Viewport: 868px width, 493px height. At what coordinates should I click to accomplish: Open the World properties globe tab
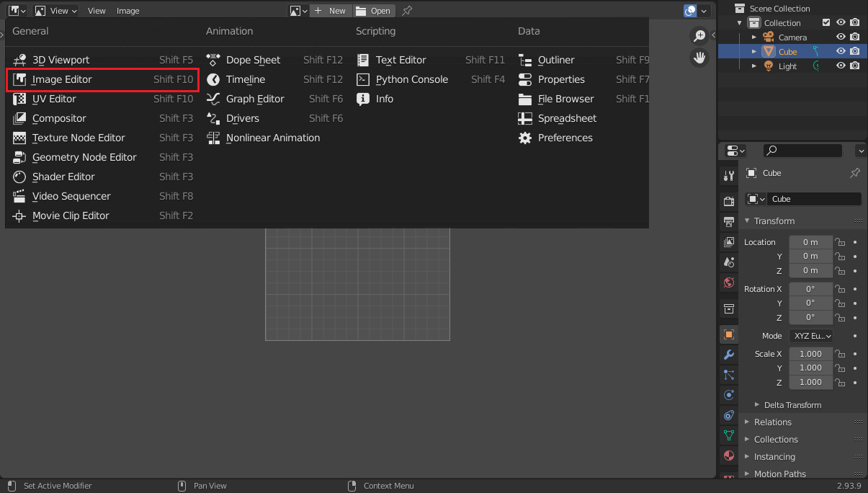[729, 283]
